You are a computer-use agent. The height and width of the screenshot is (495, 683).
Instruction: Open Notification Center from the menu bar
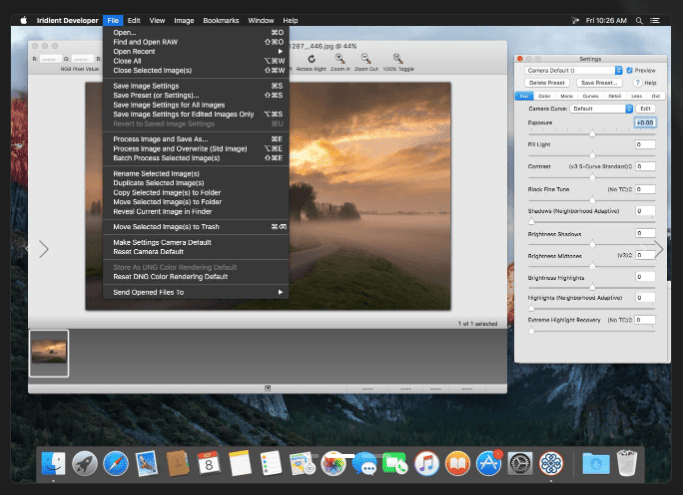pos(655,20)
